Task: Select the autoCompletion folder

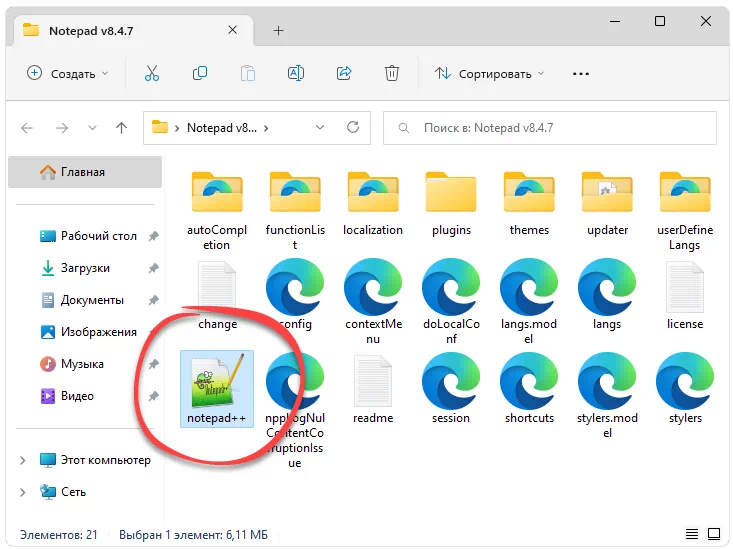Action: 217,211
